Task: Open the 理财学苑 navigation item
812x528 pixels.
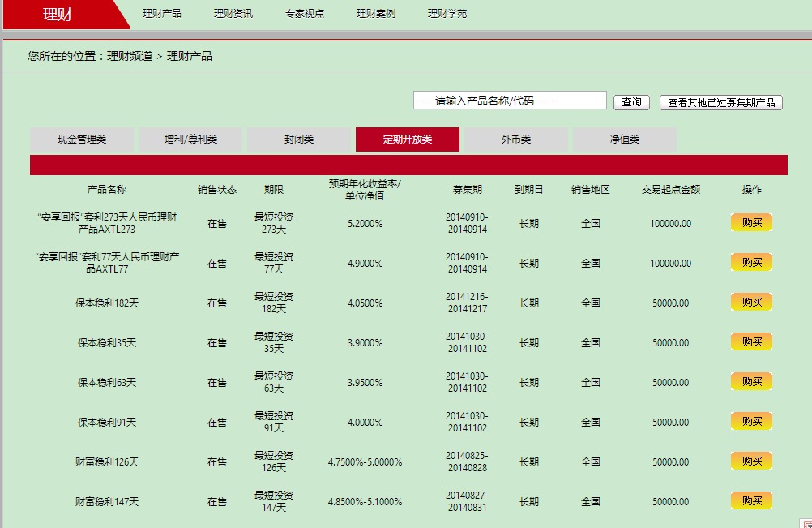Action: point(447,14)
